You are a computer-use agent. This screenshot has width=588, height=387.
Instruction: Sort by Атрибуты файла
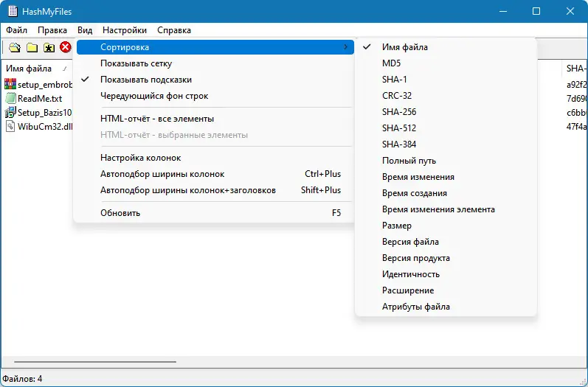(x=446, y=307)
